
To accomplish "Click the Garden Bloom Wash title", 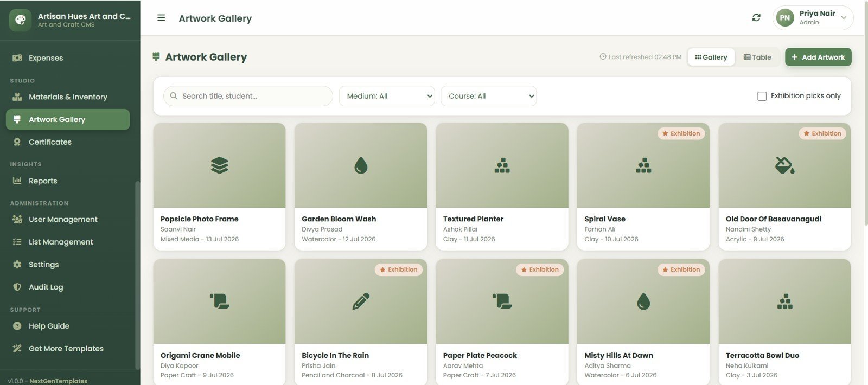I will tap(339, 219).
